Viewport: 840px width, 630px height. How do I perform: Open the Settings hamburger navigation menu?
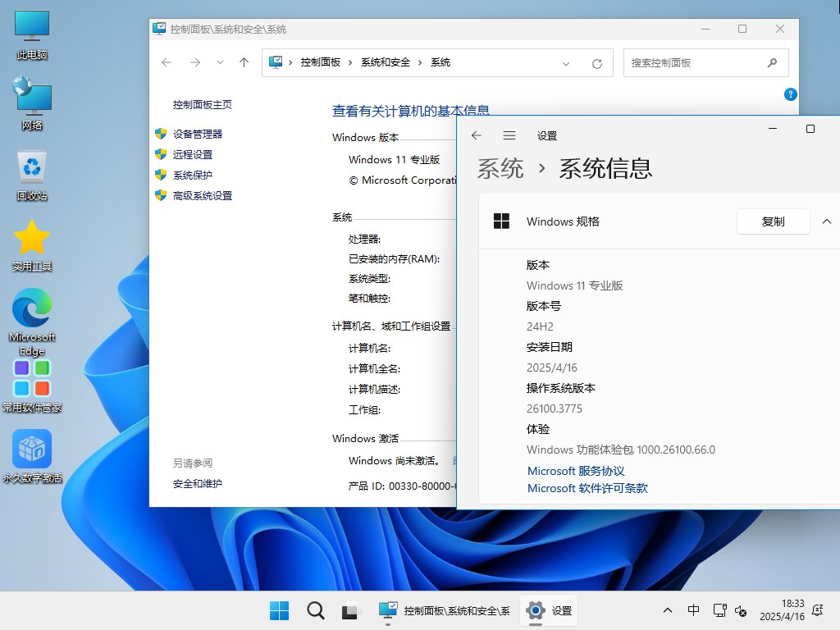click(509, 135)
